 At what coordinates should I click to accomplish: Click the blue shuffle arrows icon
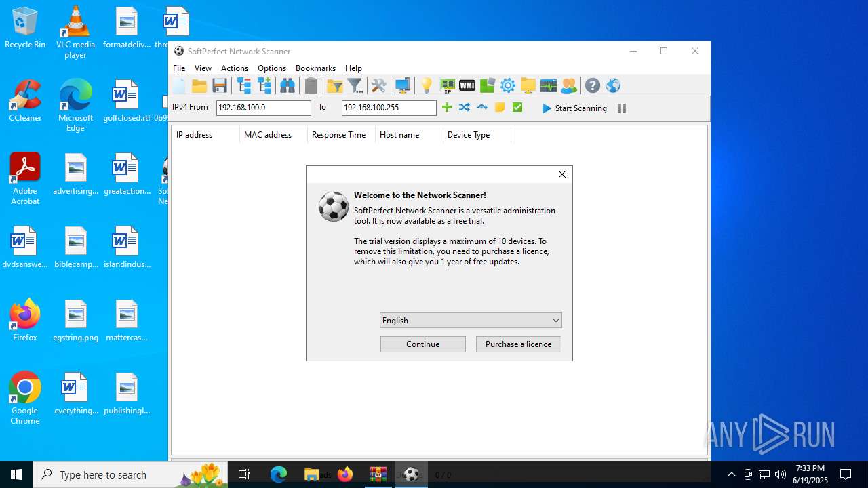465,107
